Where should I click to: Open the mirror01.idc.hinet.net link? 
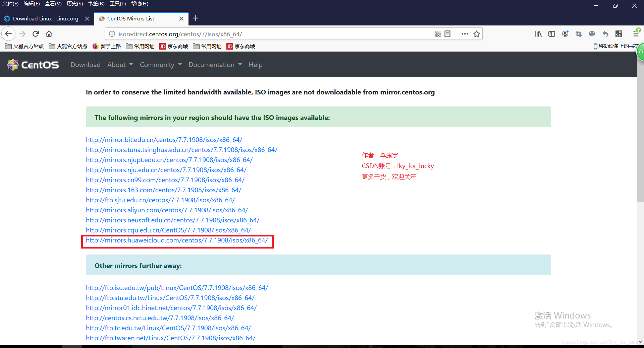[171, 308]
